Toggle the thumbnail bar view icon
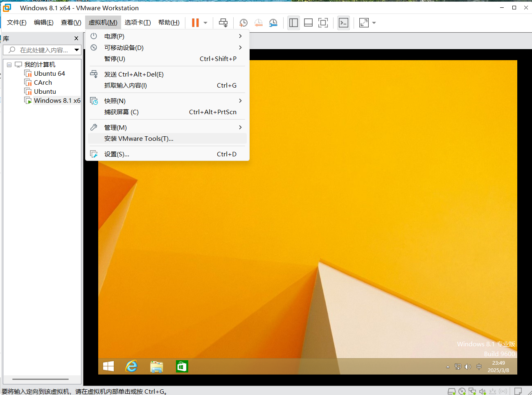The height and width of the screenshot is (395, 532). 309,23
